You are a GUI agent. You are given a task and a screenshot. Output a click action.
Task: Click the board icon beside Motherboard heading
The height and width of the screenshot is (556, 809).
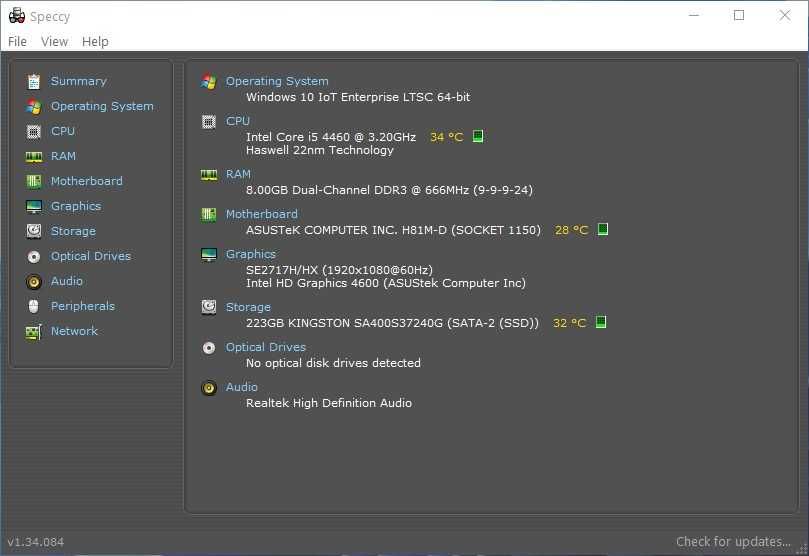pyautogui.click(x=209, y=214)
